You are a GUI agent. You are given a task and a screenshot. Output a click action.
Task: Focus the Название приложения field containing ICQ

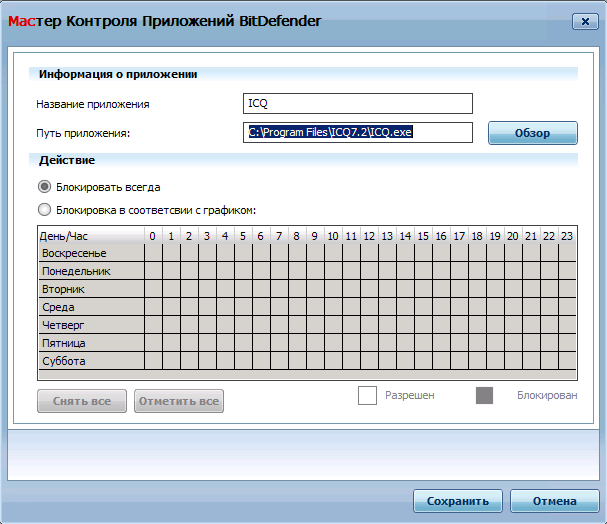point(358,103)
